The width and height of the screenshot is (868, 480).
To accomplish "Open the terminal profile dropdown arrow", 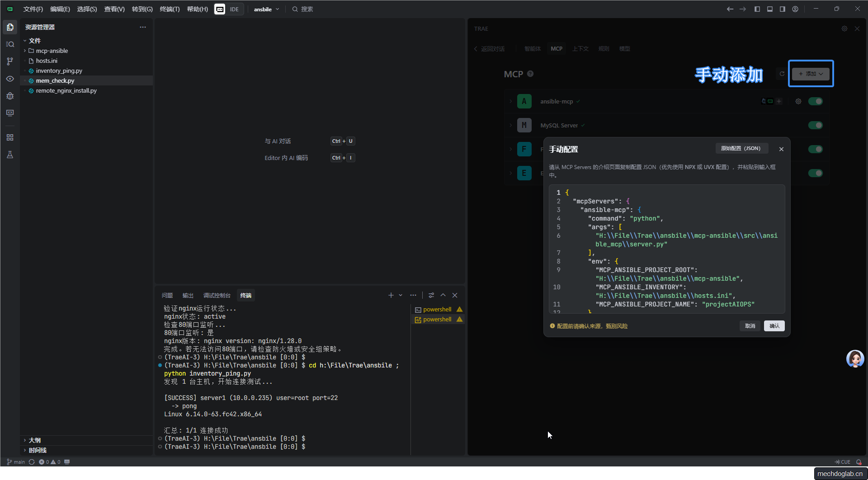I will click(x=400, y=295).
